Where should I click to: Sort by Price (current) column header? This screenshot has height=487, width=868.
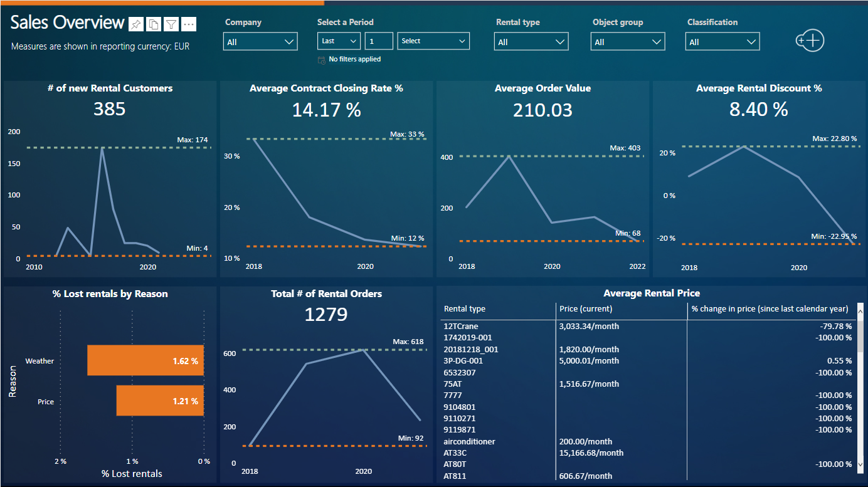coord(585,308)
